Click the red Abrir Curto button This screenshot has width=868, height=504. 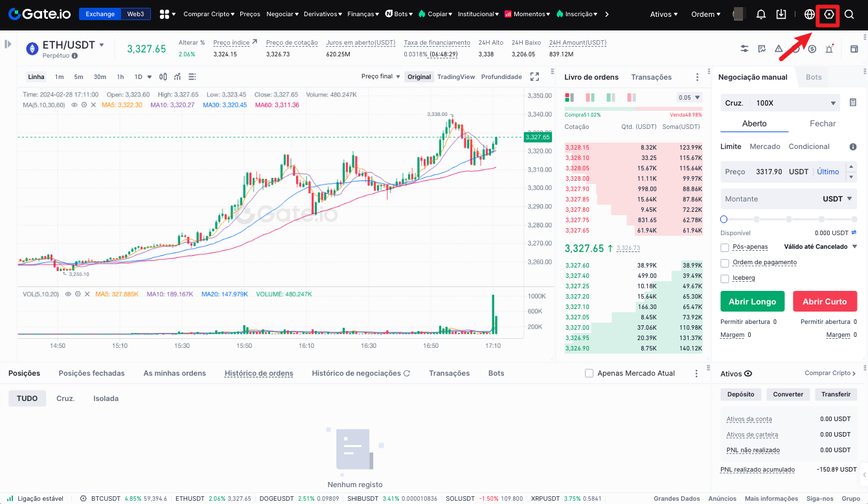click(x=825, y=302)
